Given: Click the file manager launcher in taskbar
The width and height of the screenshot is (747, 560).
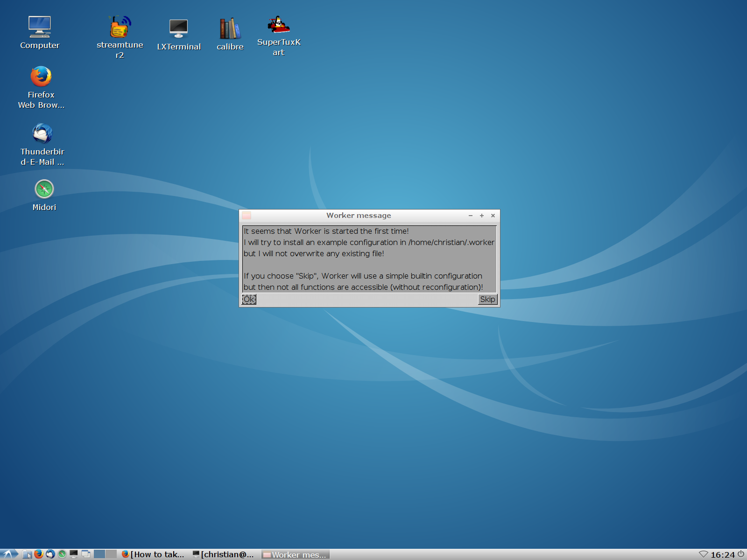Looking at the screenshot, I should [x=27, y=554].
